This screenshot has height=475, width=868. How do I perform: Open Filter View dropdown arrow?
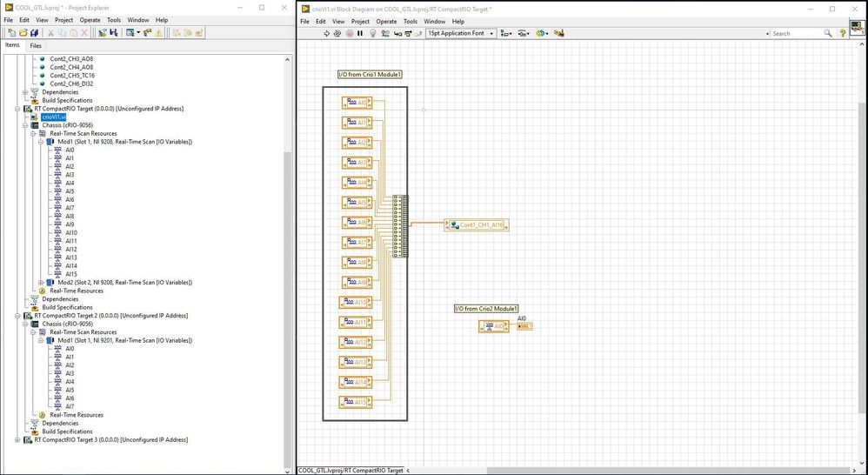coord(138,33)
